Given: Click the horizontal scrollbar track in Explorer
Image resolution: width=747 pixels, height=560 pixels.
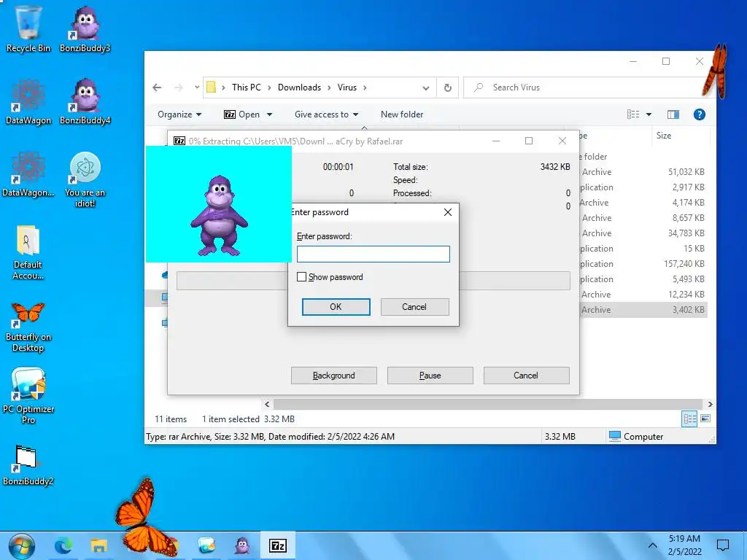Looking at the screenshot, I should (x=488, y=404).
